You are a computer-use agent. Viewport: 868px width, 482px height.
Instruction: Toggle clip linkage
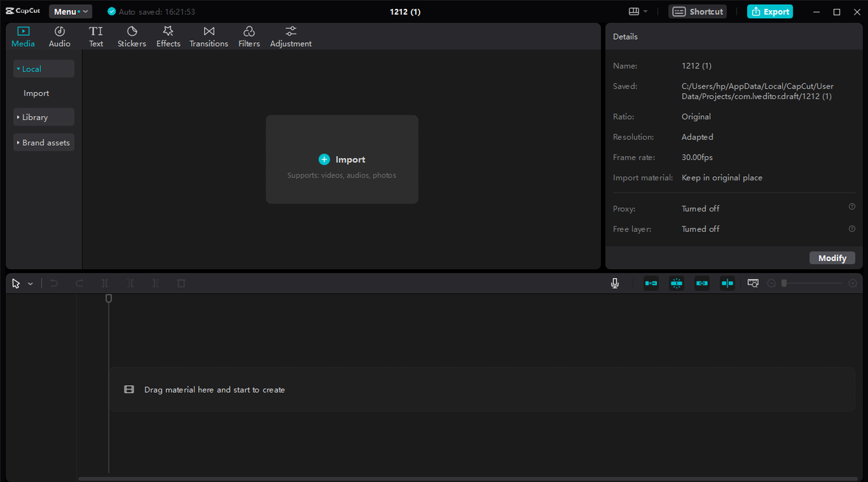702,283
